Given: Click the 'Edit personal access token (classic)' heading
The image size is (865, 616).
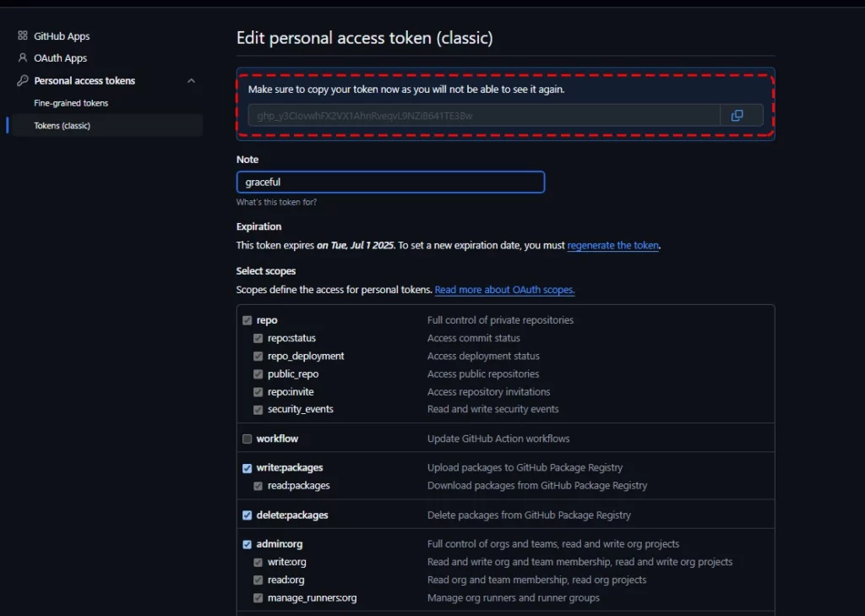Looking at the screenshot, I should 365,37.
